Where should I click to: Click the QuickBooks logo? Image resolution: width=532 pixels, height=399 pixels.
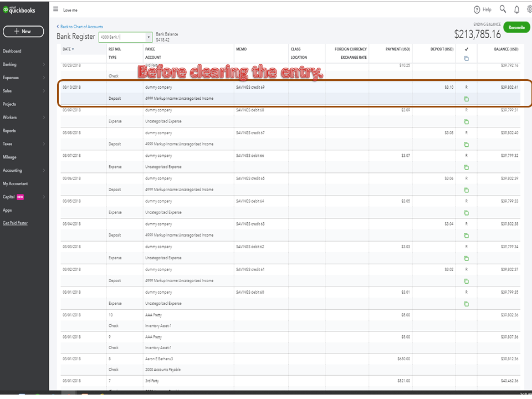[x=19, y=10]
